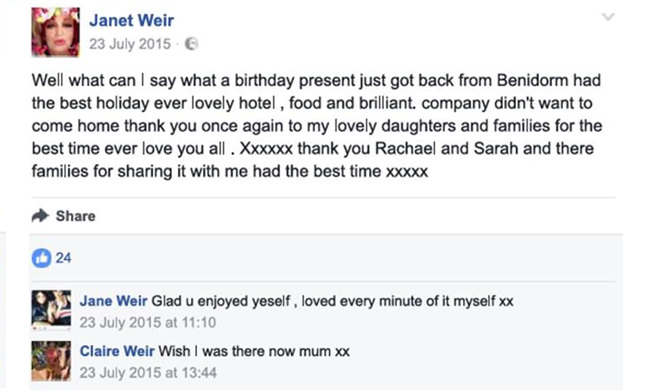Open Jane Weir's comment avatar
Viewport: 650px width, 392px height.
(x=51, y=310)
